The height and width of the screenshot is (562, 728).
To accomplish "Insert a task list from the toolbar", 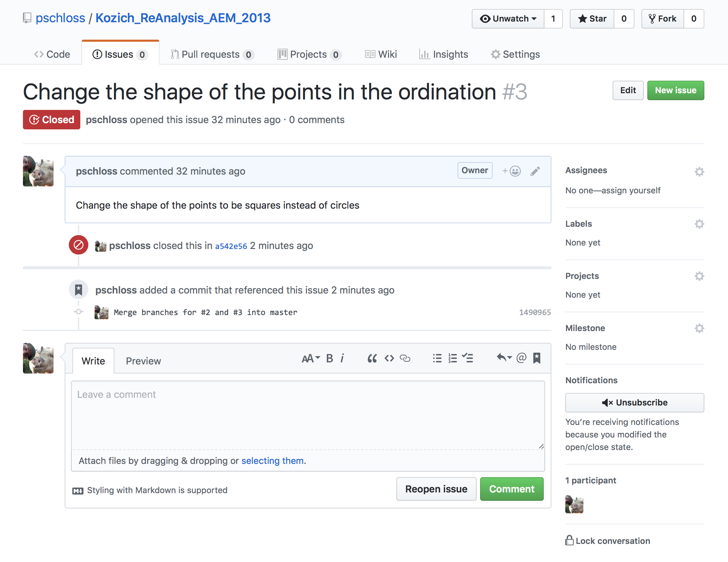I will [468, 358].
